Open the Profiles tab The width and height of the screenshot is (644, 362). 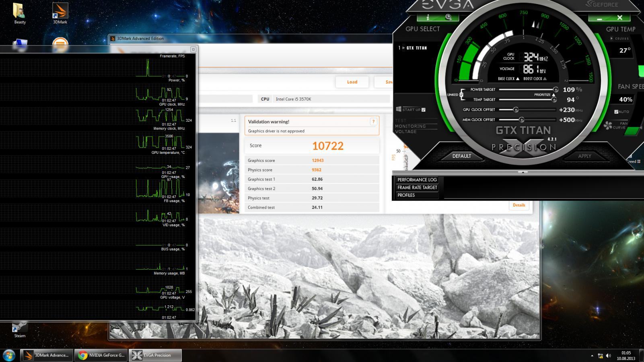[x=417, y=195]
